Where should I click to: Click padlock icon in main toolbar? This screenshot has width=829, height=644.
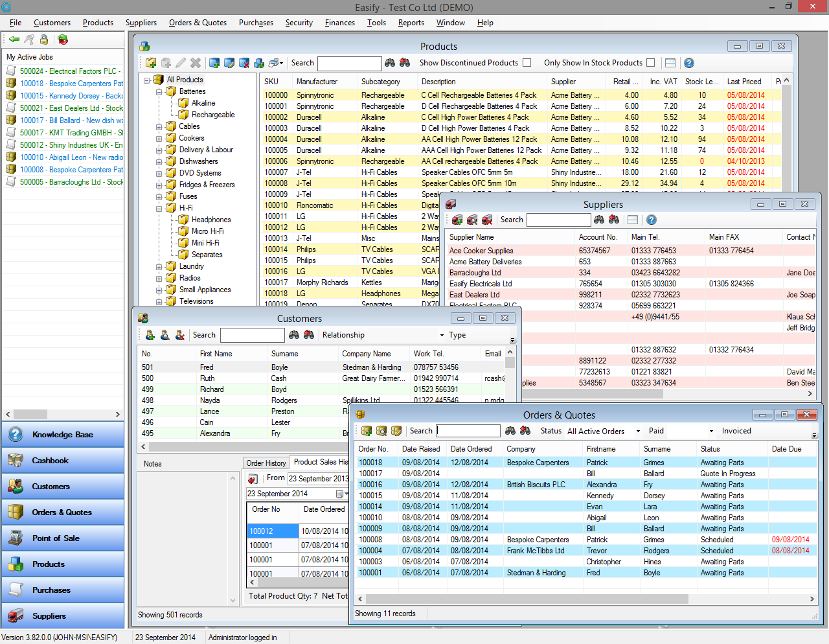click(44, 40)
